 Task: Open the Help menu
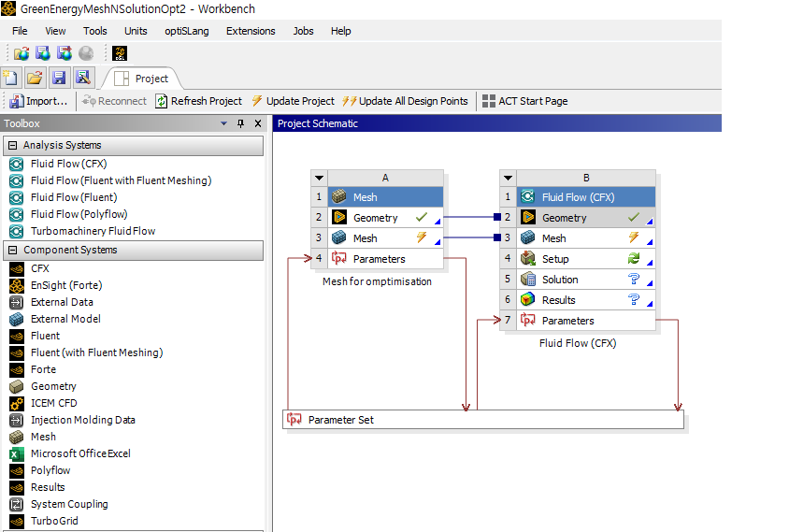(340, 31)
